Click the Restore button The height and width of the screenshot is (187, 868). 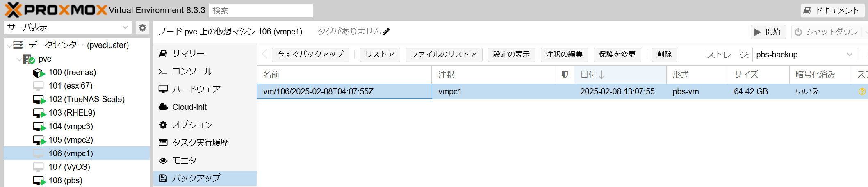[x=380, y=54]
